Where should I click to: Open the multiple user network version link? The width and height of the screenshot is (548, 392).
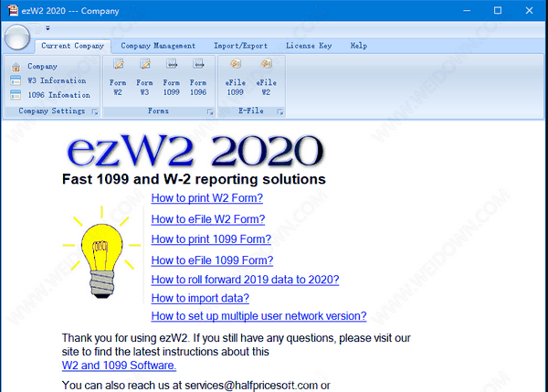(x=258, y=316)
